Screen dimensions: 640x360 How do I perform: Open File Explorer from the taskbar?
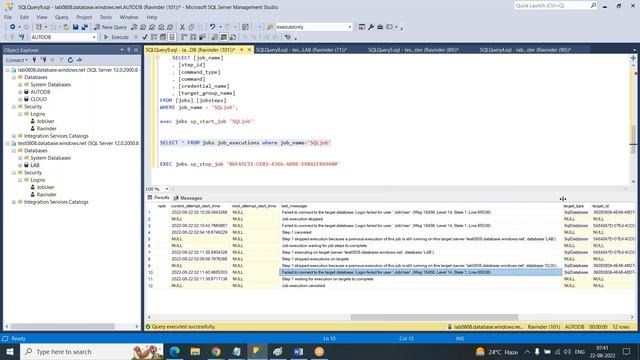pyautogui.click(x=195, y=351)
